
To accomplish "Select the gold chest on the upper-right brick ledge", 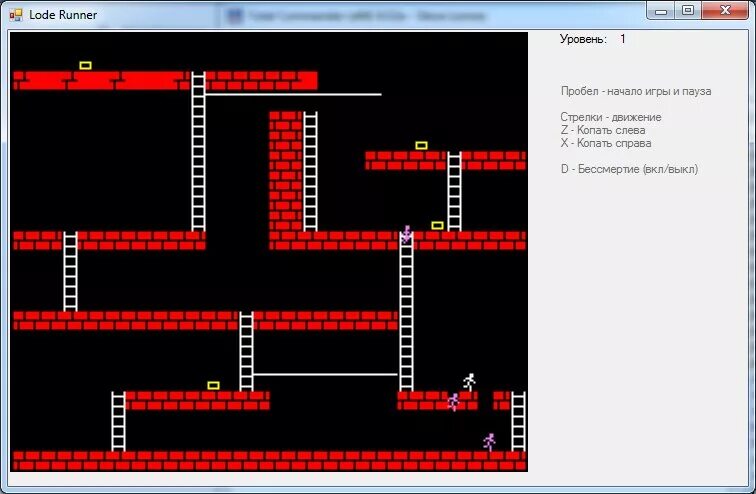I will (x=421, y=146).
